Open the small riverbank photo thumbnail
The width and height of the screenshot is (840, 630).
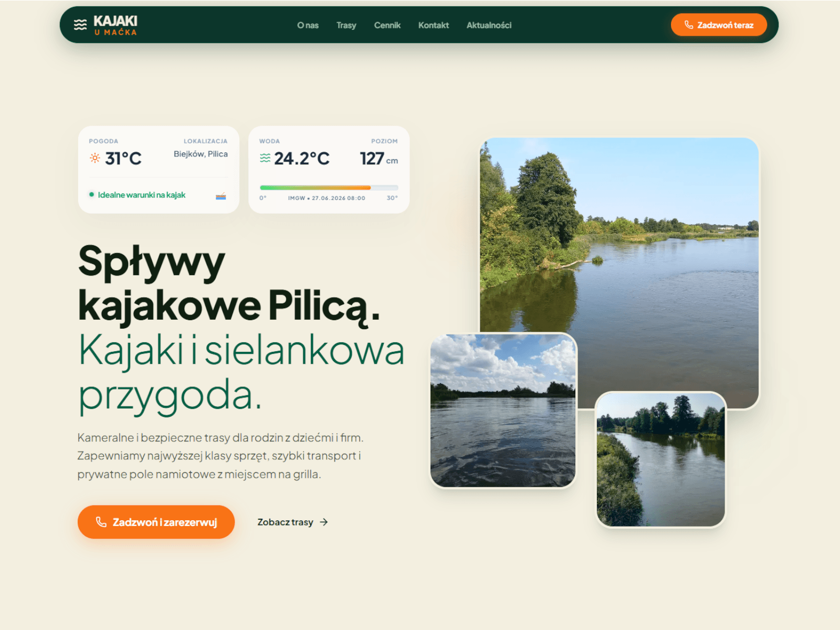tap(661, 460)
